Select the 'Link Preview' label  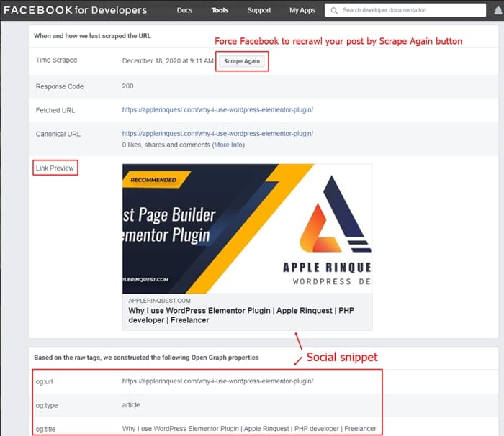(x=55, y=168)
